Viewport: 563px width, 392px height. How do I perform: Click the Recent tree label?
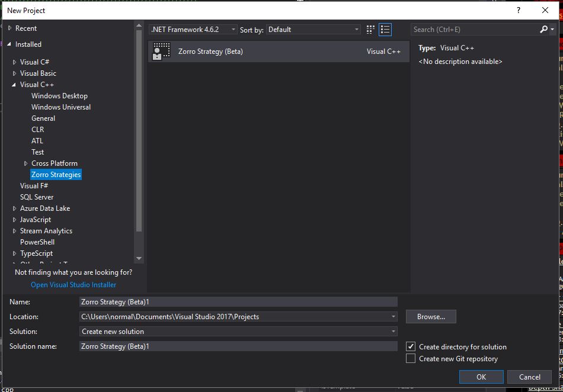point(26,28)
